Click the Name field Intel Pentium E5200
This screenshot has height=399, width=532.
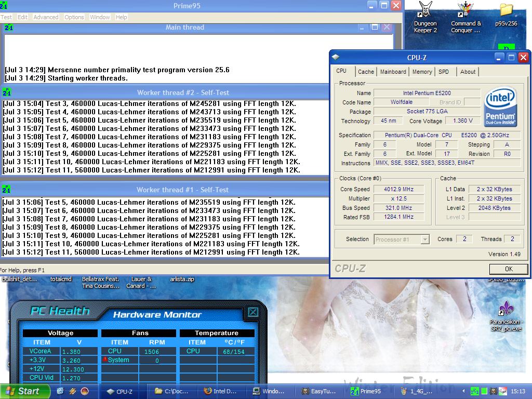tap(427, 93)
